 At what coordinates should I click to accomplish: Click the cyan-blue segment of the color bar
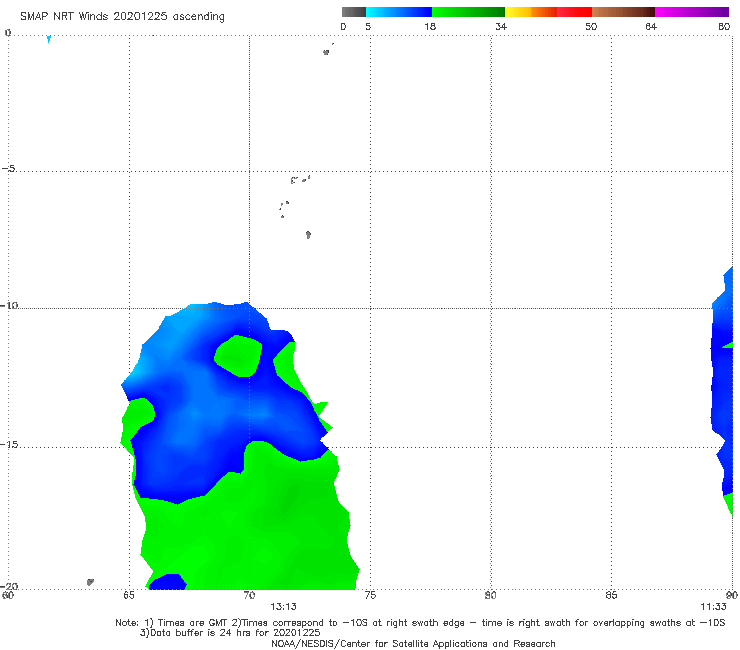[399, 12]
